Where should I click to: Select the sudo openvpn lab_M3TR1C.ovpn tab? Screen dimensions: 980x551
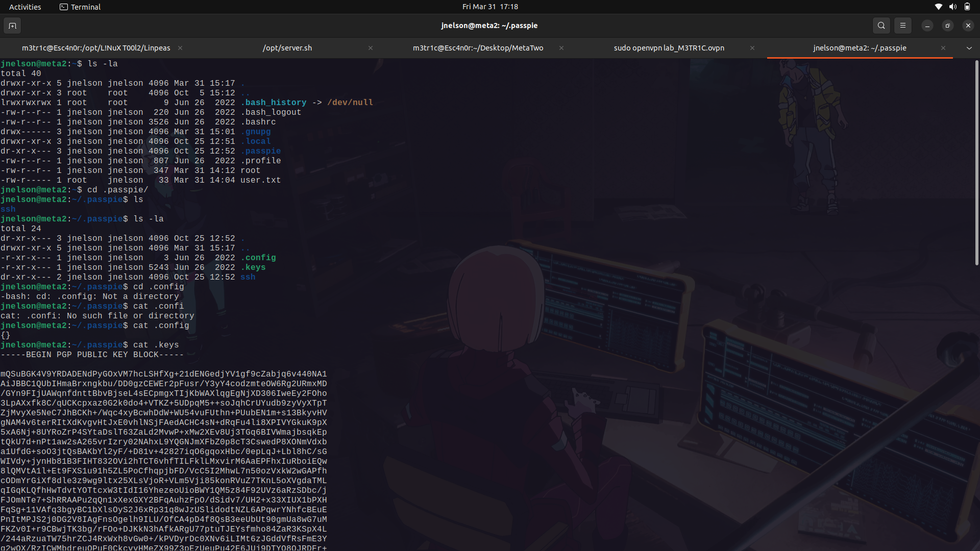pos(669,48)
